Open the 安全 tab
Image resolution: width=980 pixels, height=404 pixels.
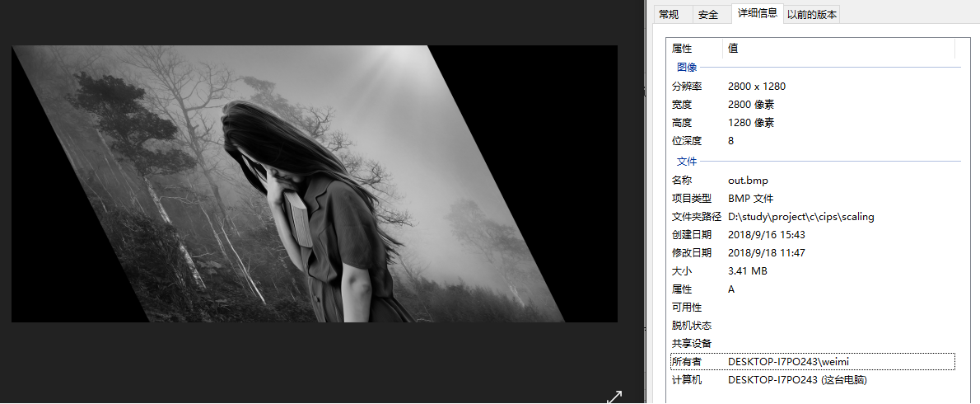pyautogui.click(x=712, y=14)
